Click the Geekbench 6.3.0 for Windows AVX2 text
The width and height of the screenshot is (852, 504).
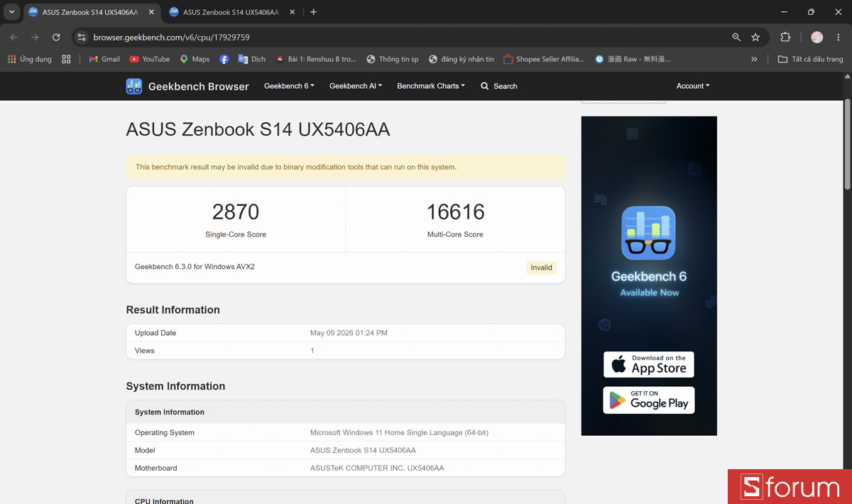[x=195, y=267]
